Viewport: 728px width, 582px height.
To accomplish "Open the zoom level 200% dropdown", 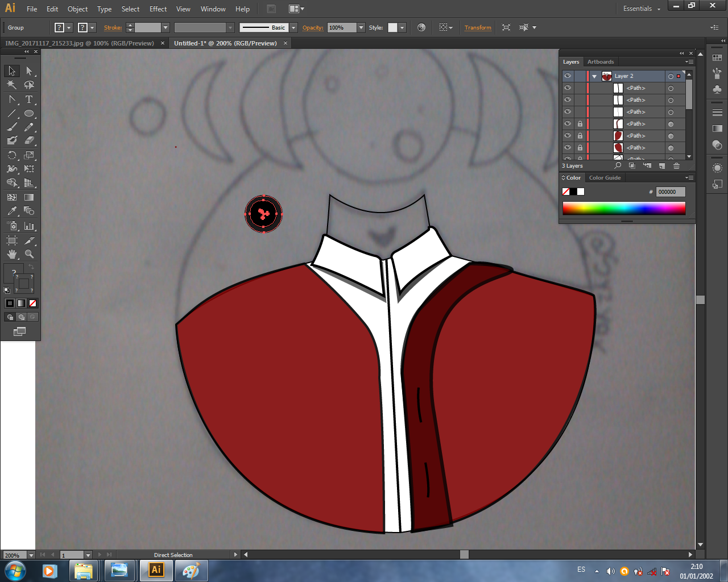I will 31,555.
